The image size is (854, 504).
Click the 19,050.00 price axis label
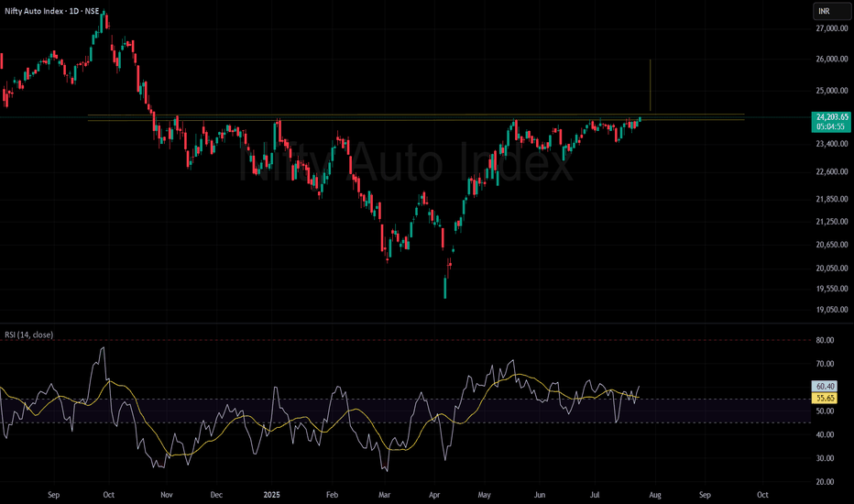point(832,310)
